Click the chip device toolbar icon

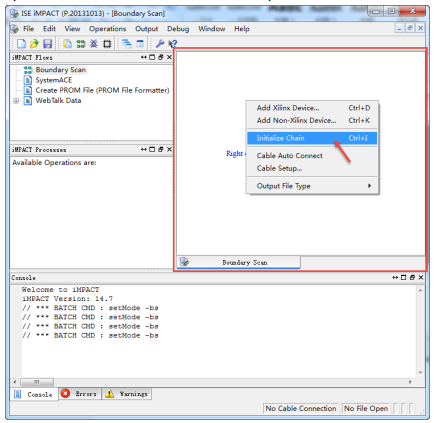click(x=107, y=44)
